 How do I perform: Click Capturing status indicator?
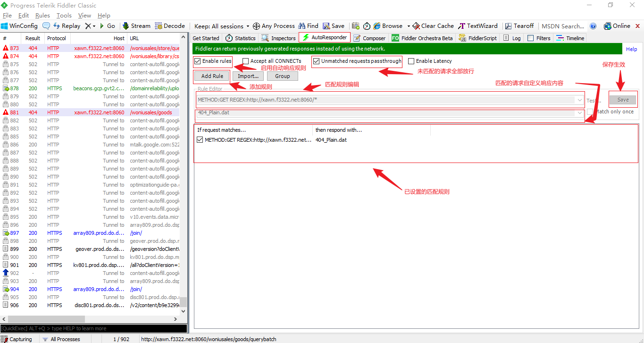click(17, 339)
